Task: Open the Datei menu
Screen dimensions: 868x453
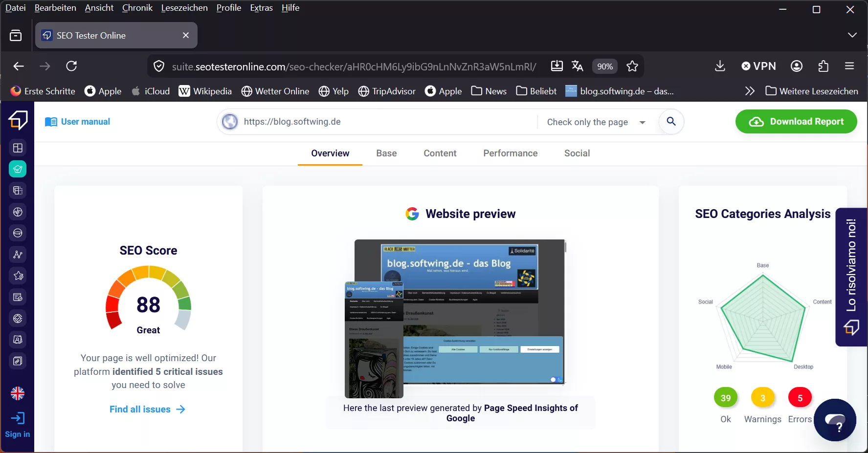Action: 16,8
